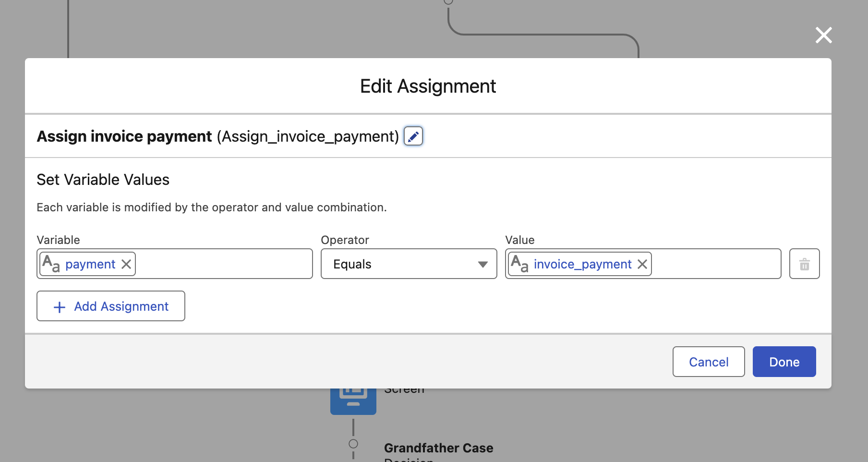Click the connector node above Grandfather Case
This screenshot has width=868, height=462.
(x=353, y=444)
